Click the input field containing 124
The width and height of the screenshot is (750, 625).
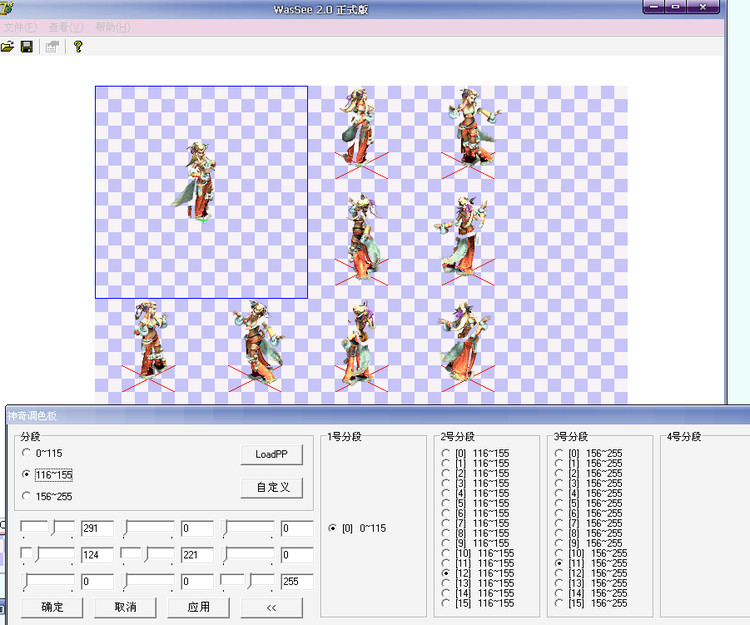[x=97, y=555]
